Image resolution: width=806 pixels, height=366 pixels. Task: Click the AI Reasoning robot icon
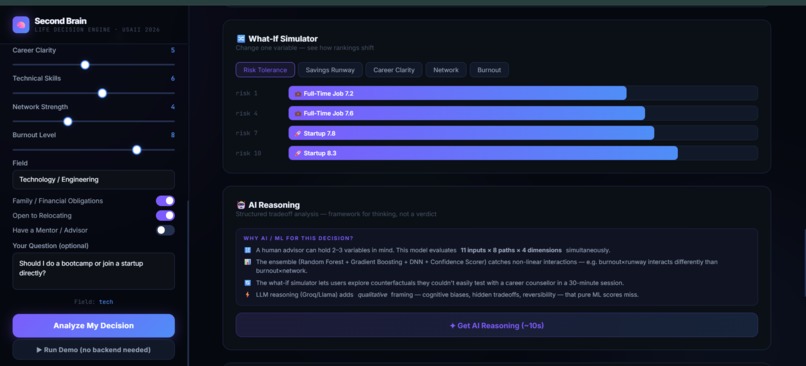(x=241, y=205)
